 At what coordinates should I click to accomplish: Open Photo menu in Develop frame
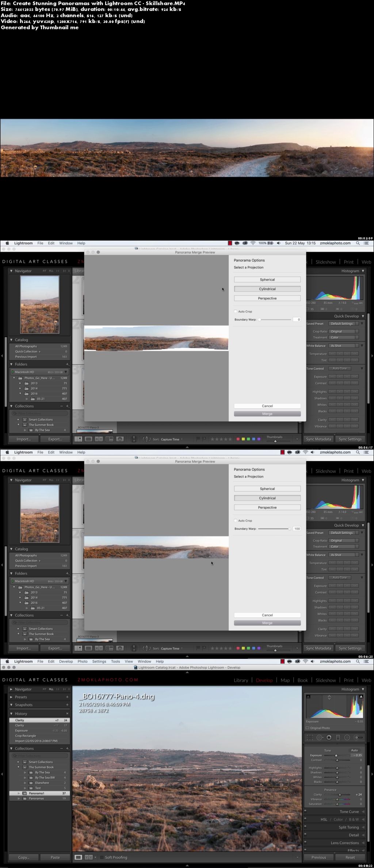pos(83,661)
